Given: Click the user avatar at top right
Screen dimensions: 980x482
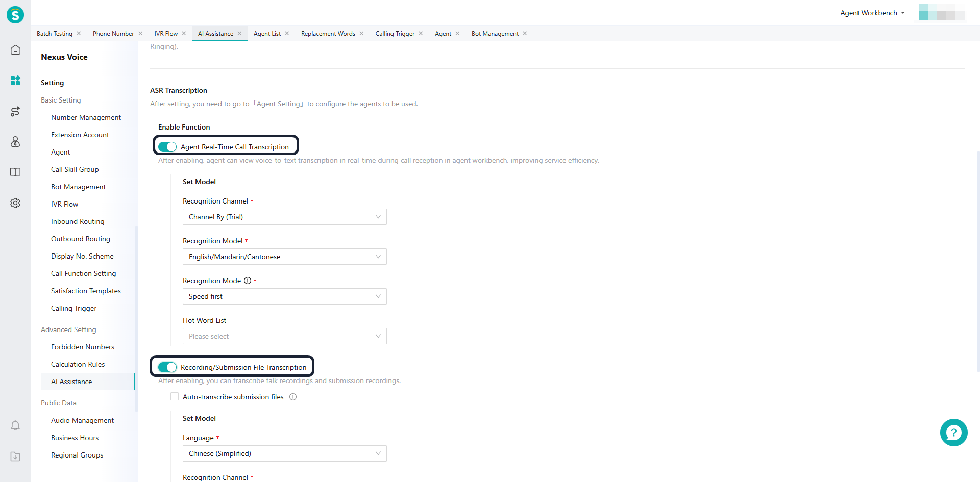Looking at the screenshot, I should point(941,12).
